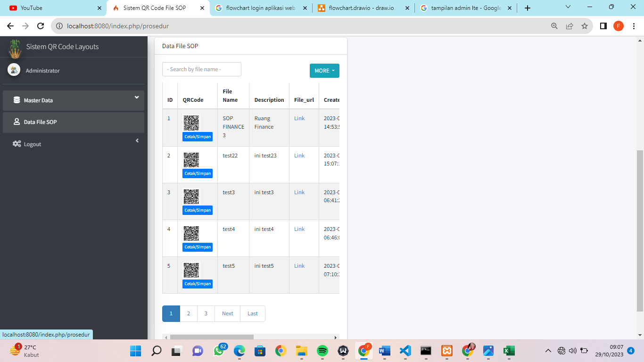
Task: Open Excel from taskbar
Action: [x=509, y=351]
